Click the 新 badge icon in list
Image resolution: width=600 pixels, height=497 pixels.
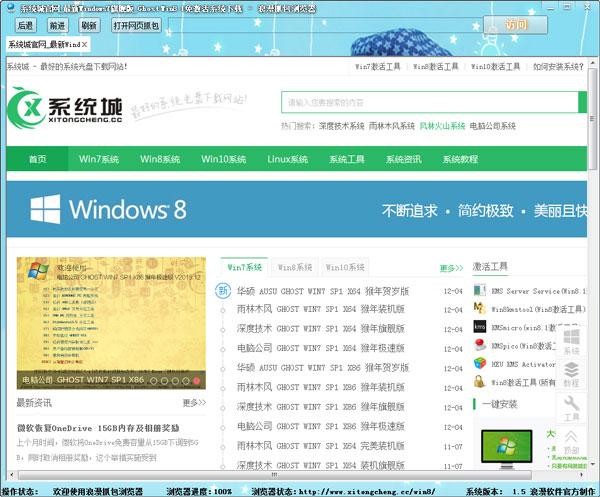(x=223, y=291)
